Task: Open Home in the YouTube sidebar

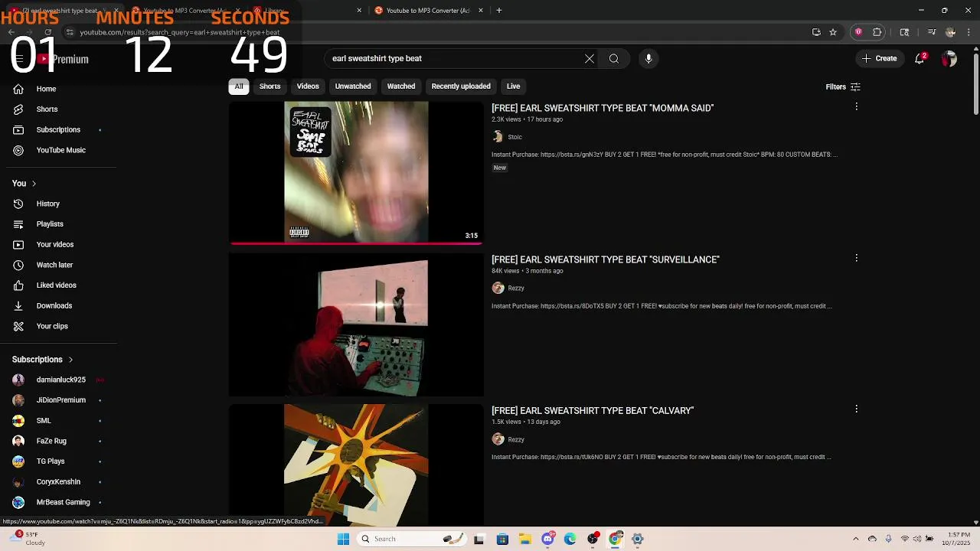Action: [46, 89]
